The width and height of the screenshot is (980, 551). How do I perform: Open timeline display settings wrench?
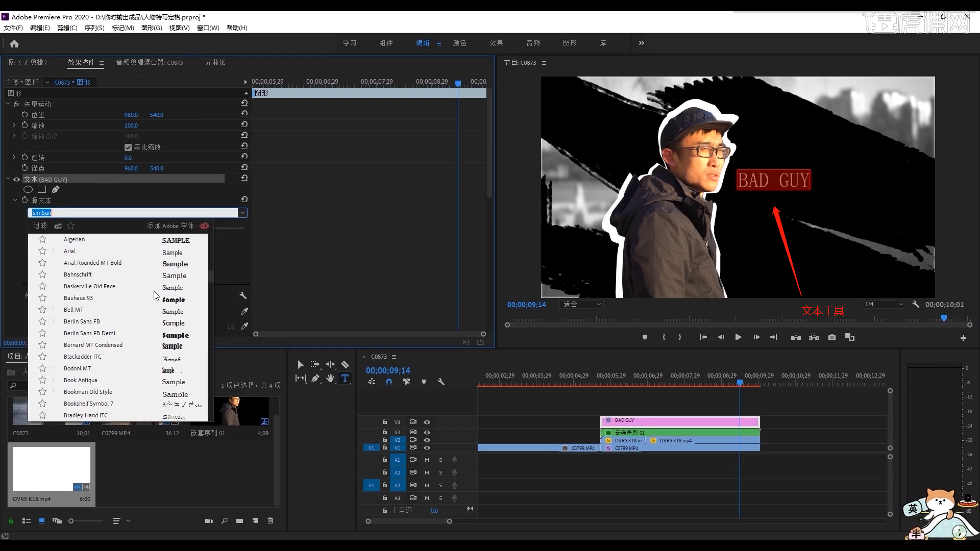(x=441, y=382)
